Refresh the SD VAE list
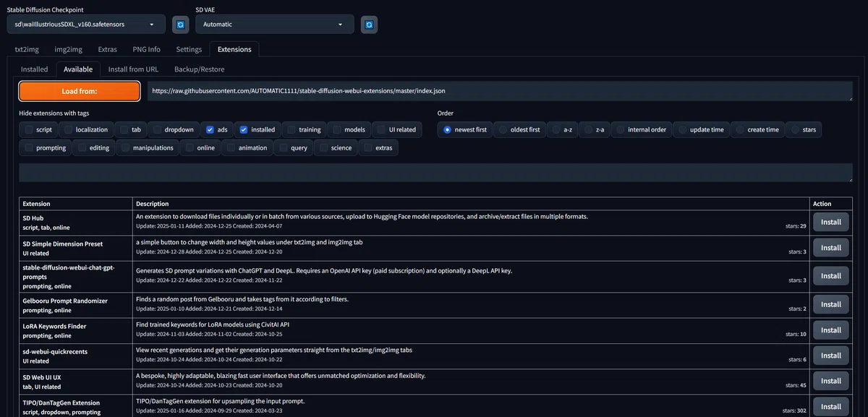The image size is (868, 417). pyautogui.click(x=370, y=25)
